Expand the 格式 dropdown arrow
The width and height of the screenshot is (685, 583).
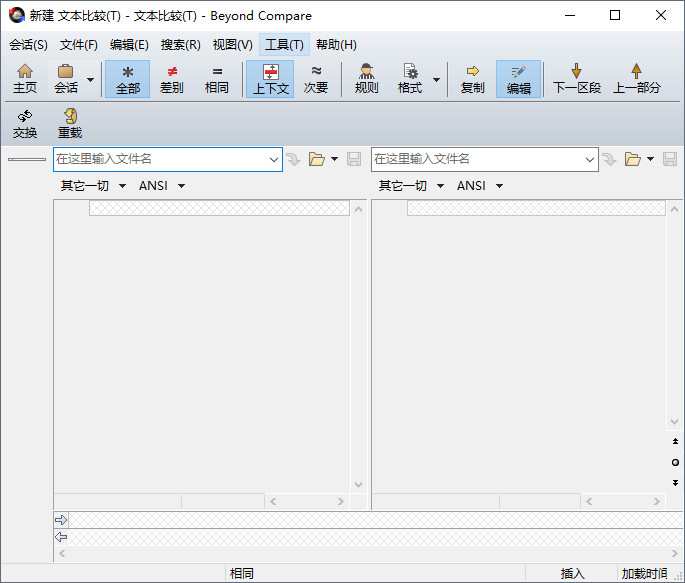436,80
